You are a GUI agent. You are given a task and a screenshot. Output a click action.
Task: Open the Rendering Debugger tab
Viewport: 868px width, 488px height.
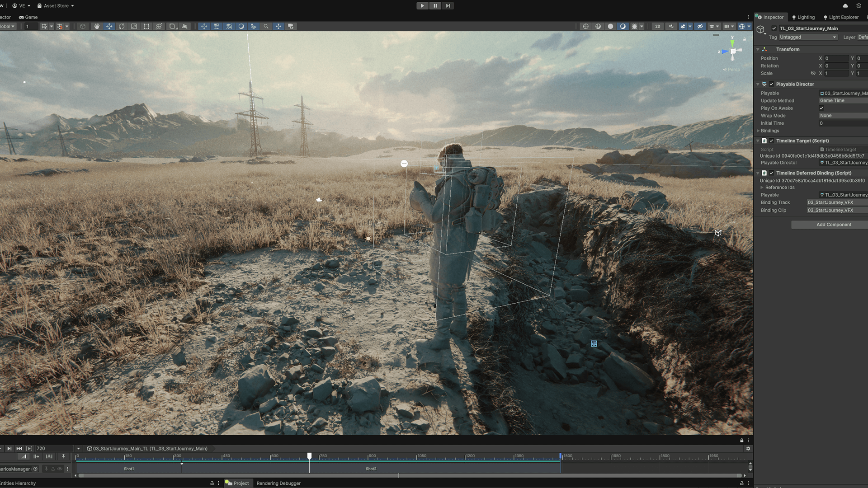tap(278, 483)
